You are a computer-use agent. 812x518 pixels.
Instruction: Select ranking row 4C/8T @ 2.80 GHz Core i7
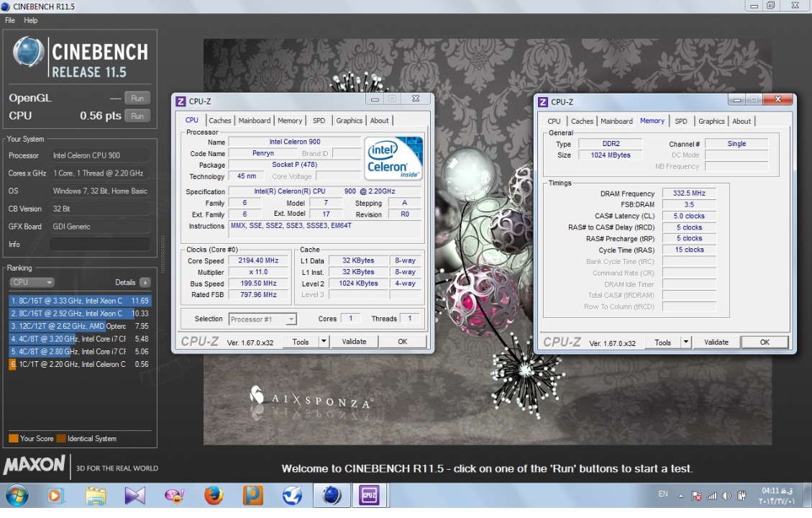click(x=80, y=351)
